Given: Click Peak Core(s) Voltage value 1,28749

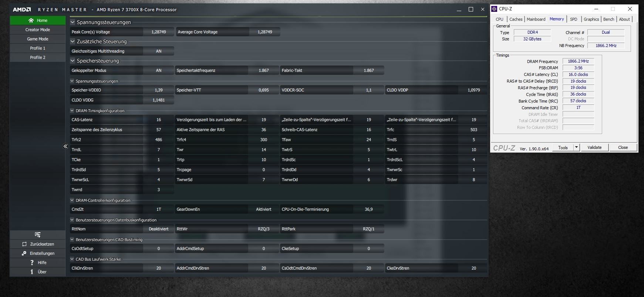Looking at the screenshot, I should (159, 32).
